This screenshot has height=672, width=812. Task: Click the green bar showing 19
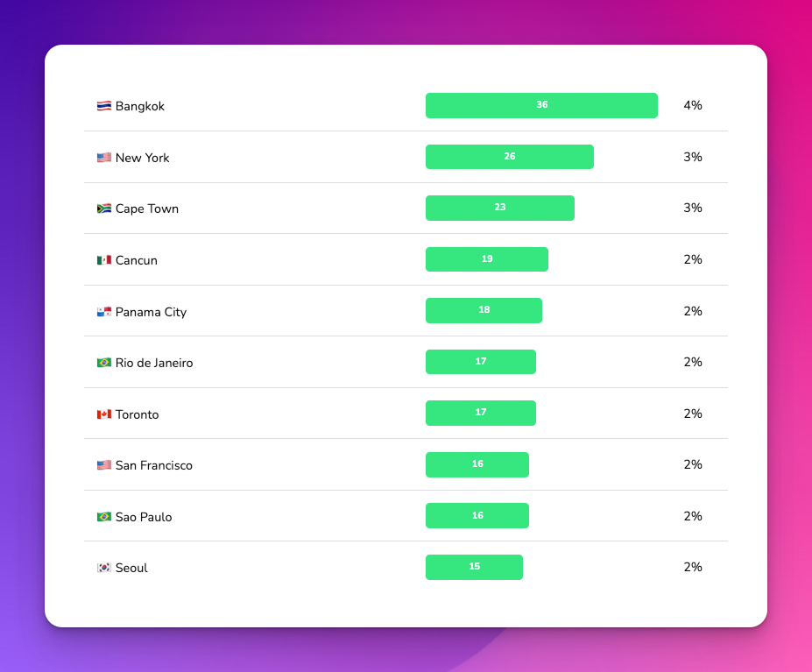[487, 259]
